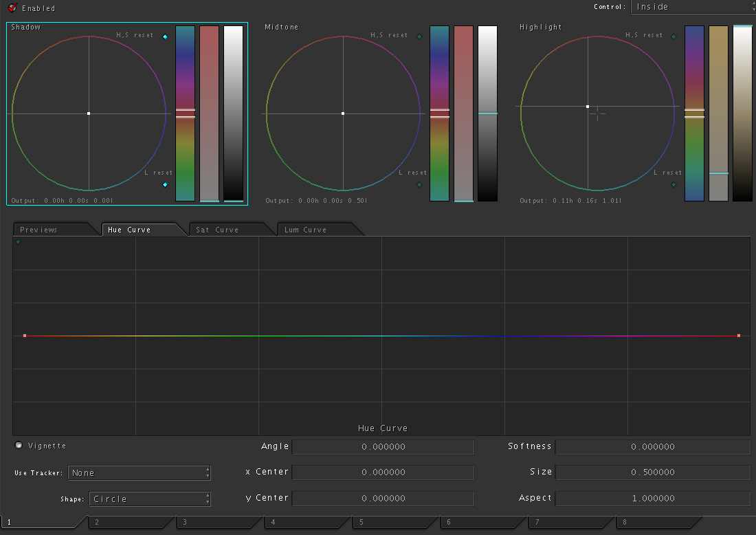Switch to the Sat Curve tab
Viewport: 756px width, 535px height.
coord(217,230)
